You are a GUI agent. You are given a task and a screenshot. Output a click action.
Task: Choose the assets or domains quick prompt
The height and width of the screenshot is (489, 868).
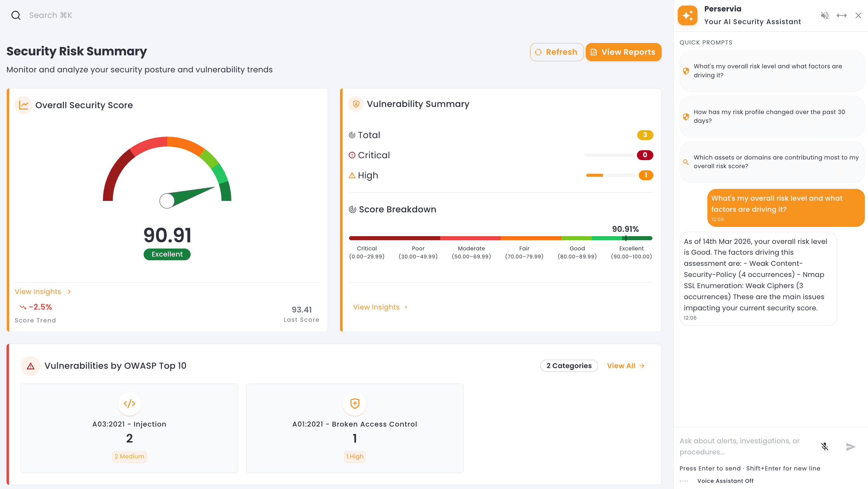[x=772, y=162]
